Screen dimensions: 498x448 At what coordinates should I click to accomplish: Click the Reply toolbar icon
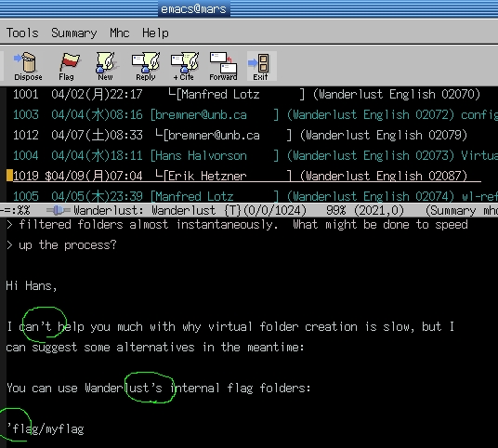146,66
